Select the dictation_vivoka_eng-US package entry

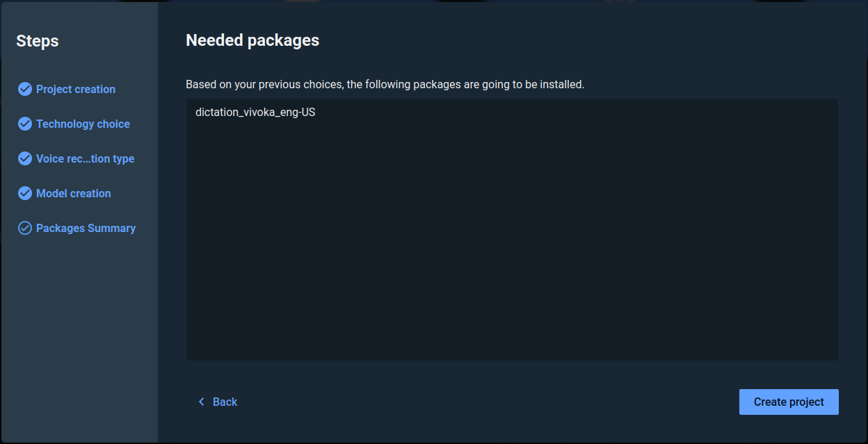click(x=255, y=112)
